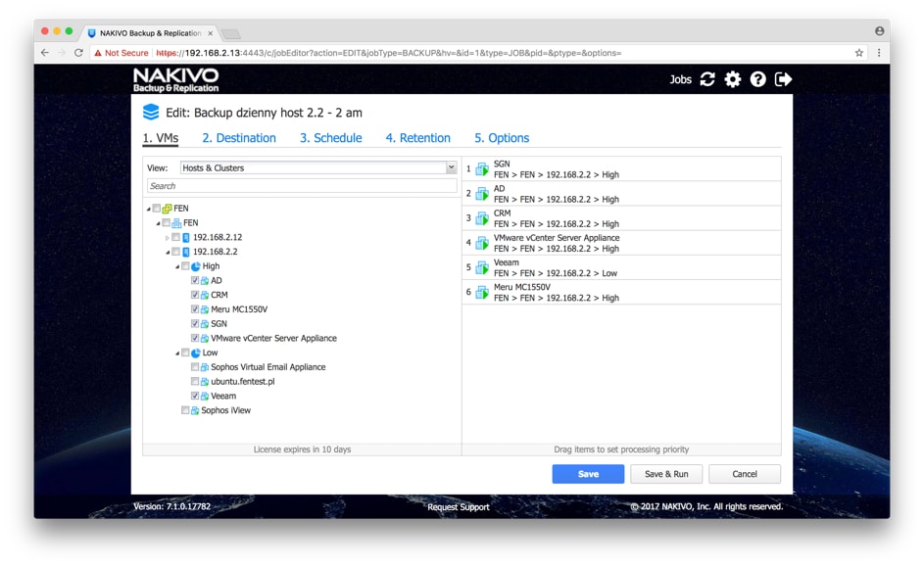Click the refresh icon next to Jobs

(x=707, y=79)
